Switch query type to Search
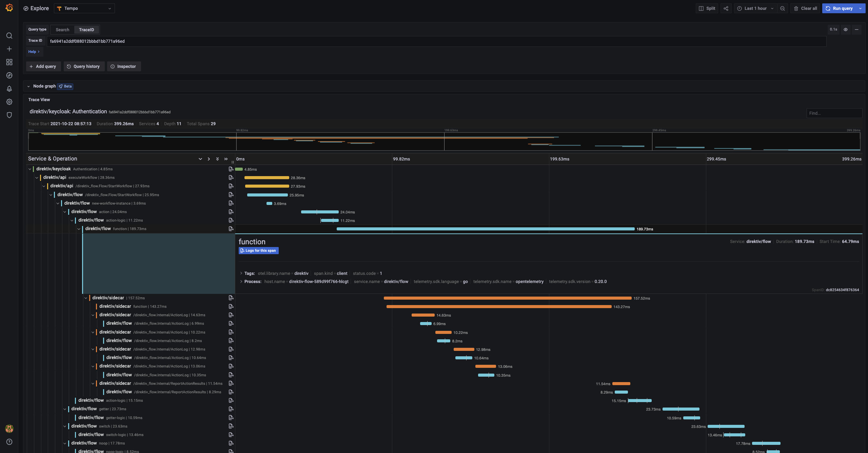The width and height of the screenshot is (868, 453). coord(62,30)
